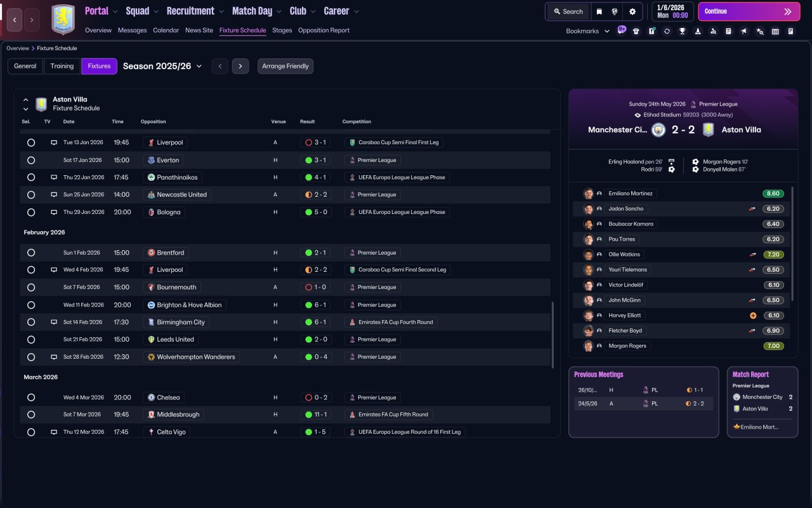Select the 26/10 previous meeting row
812x508 pixels.
[644, 390]
